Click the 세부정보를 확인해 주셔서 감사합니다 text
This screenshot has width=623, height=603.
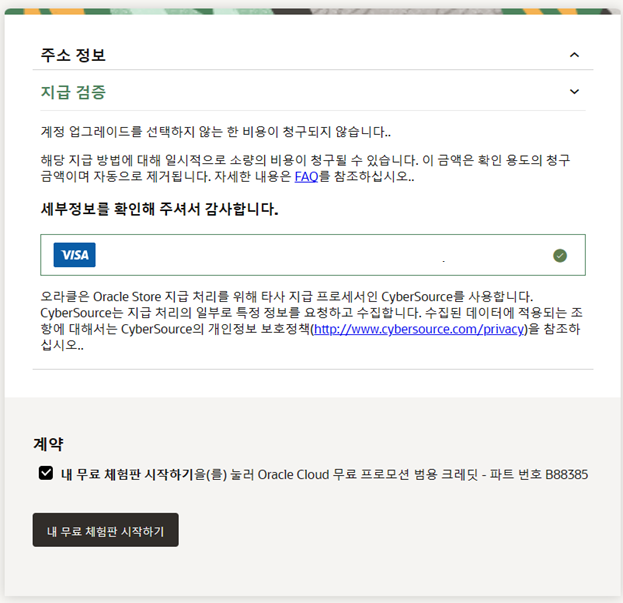(159, 209)
